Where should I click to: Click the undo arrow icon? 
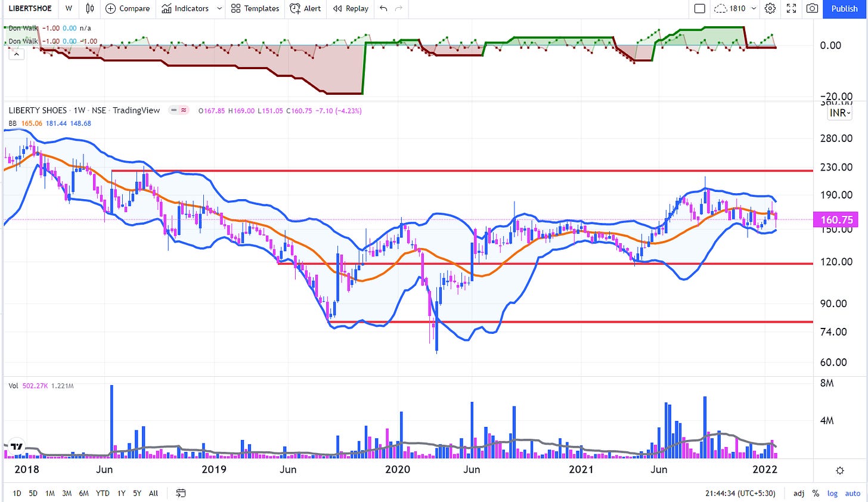(x=383, y=8)
